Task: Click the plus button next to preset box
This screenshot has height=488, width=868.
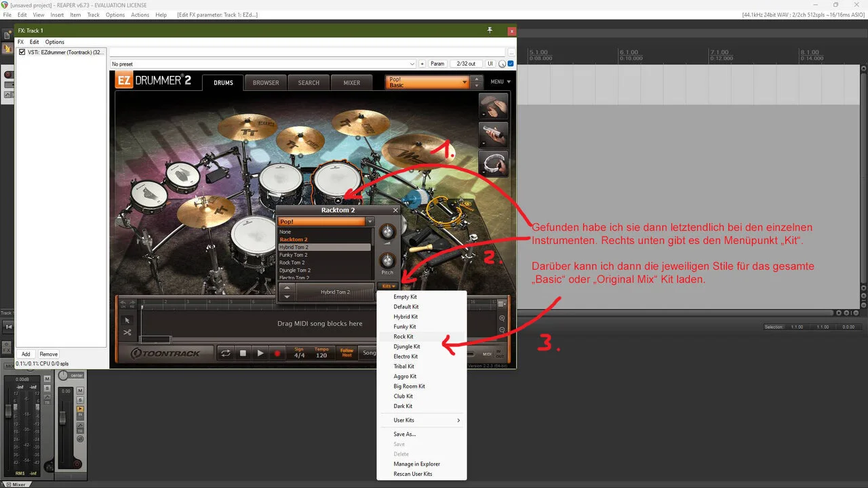Action: pyautogui.click(x=422, y=64)
